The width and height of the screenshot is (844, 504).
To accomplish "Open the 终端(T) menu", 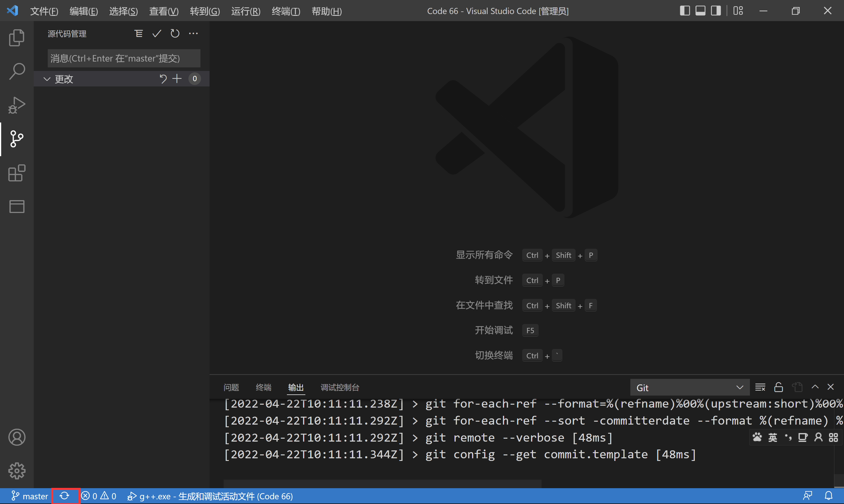I will 286,11.
